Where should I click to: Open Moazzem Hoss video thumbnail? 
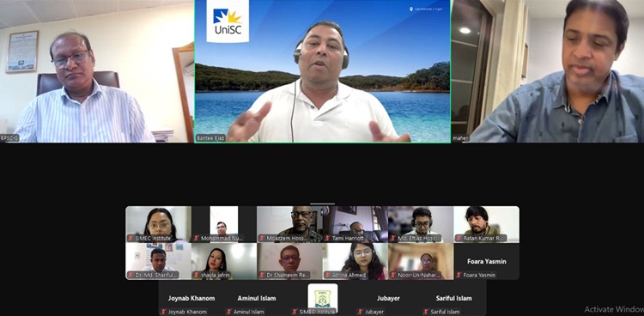[x=289, y=224]
